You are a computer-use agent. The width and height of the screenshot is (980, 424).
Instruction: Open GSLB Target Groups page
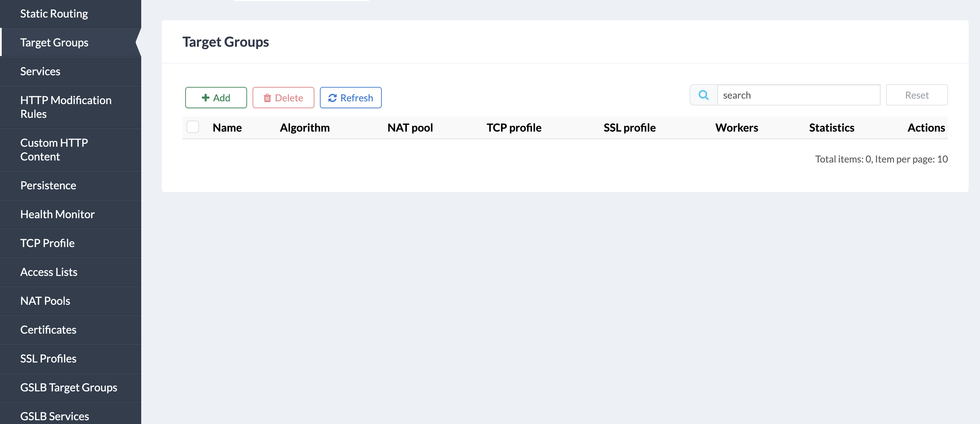69,388
